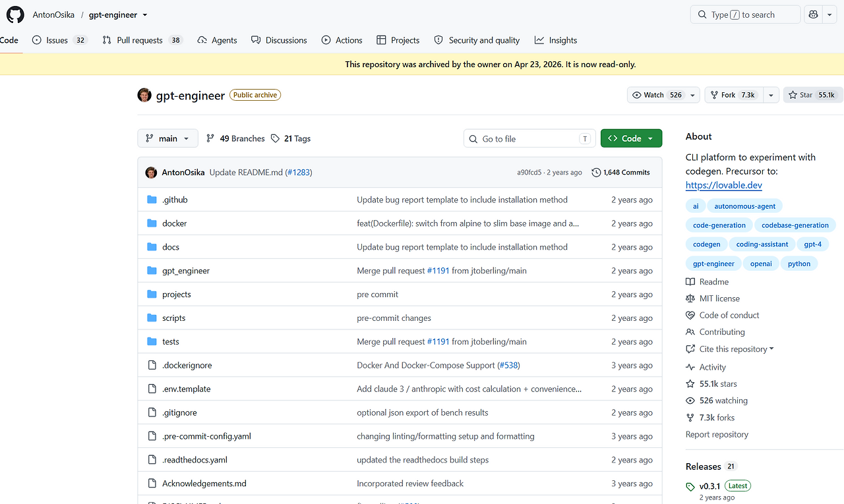Click the owner avatar next to gpt-engineer title
The image size is (844, 504).
144,95
